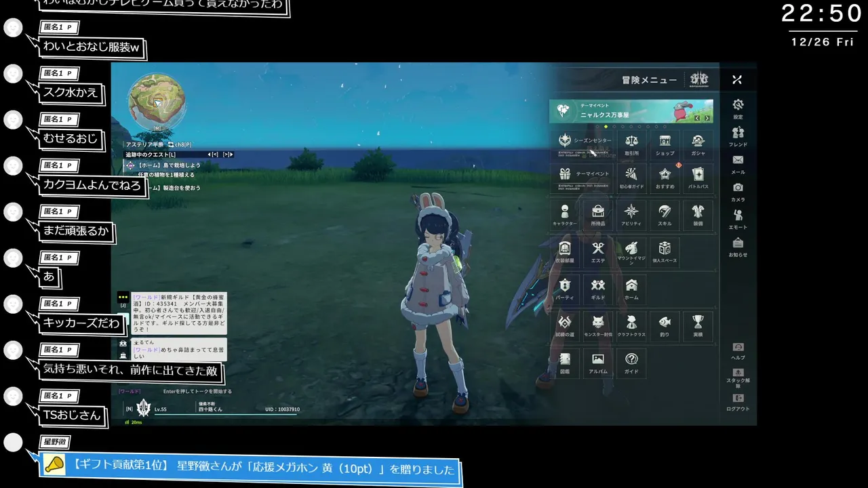Open the エステ scissors icon
The height and width of the screenshot is (488, 868).
click(x=598, y=252)
